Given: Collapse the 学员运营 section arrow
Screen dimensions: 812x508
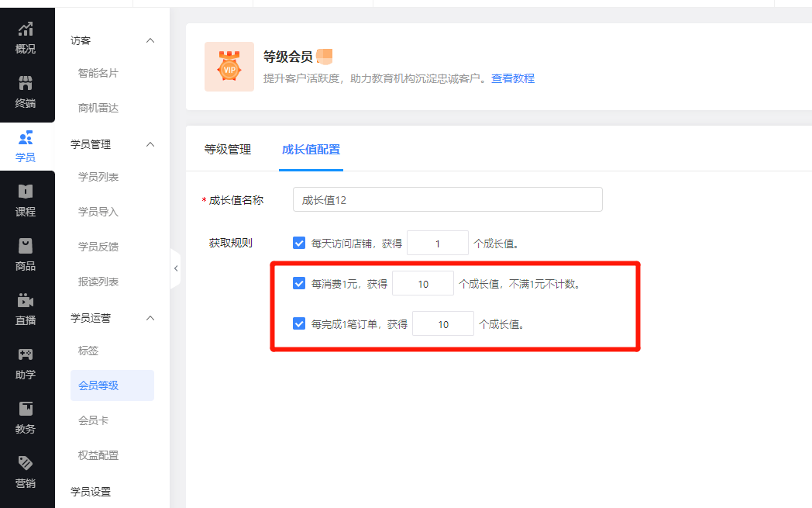Looking at the screenshot, I should point(150,318).
